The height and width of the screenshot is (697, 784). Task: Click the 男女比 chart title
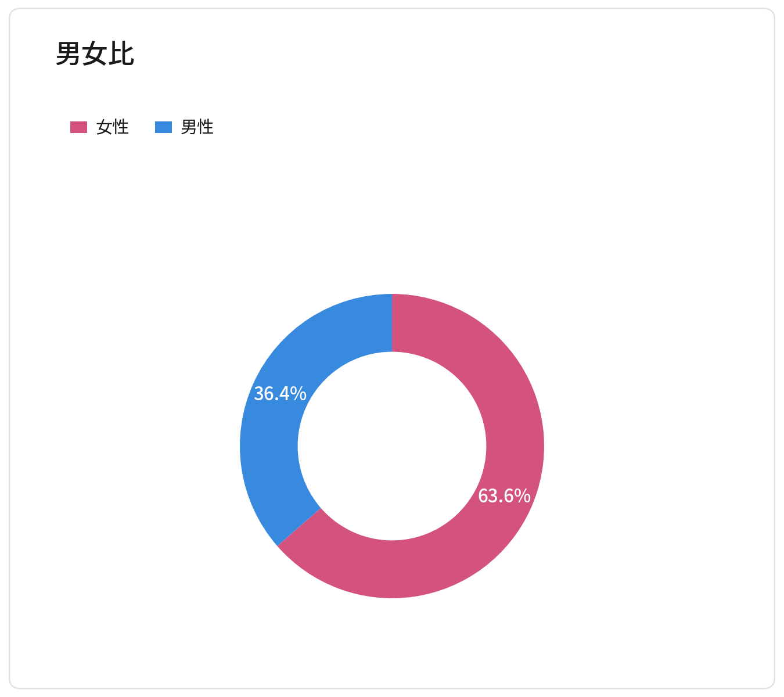pos(95,53)
